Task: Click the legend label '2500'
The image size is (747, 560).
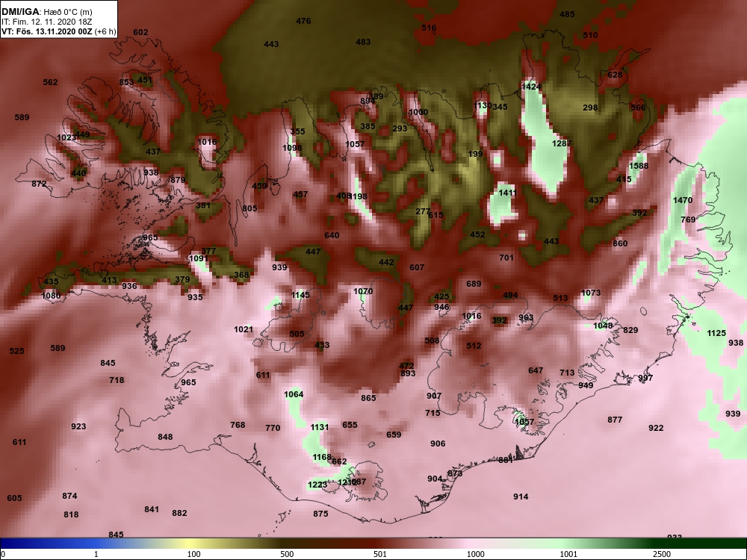Action: click(662, 554)
